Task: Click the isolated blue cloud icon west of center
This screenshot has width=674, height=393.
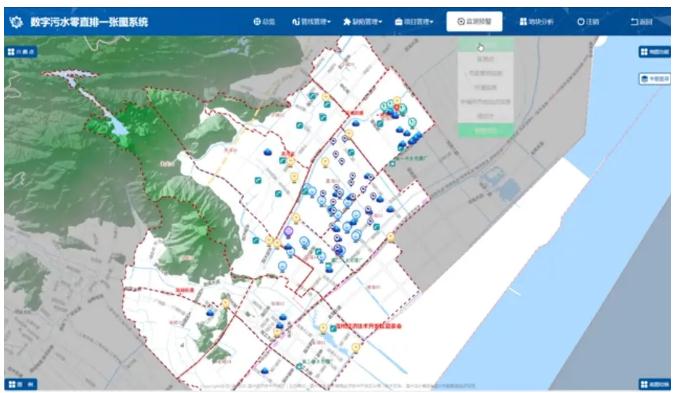Action: tap(267, 151)
